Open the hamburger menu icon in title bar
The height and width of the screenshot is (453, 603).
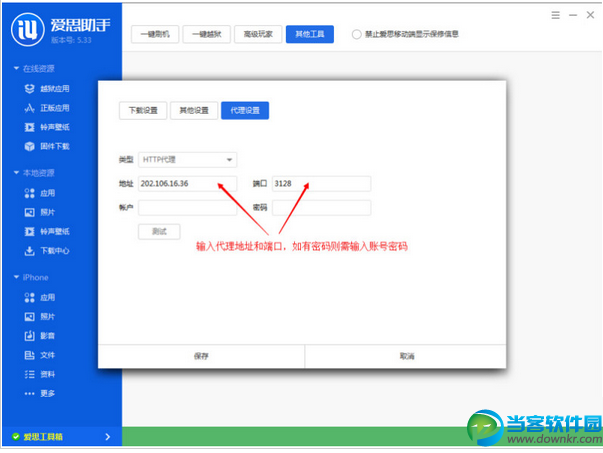(x=555, y=15)
